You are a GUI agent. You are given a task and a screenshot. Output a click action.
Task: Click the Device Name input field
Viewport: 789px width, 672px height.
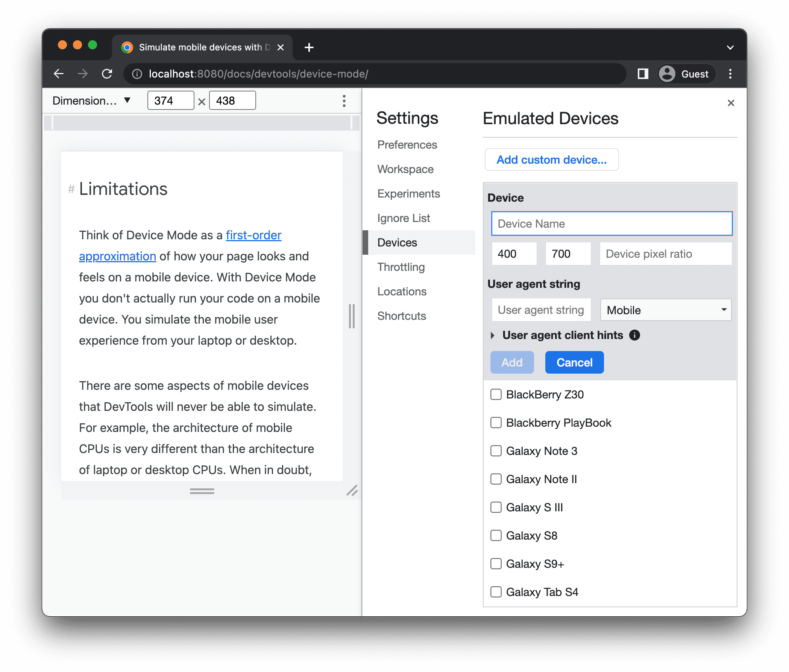pyautogui.click(x=610, y=223)
